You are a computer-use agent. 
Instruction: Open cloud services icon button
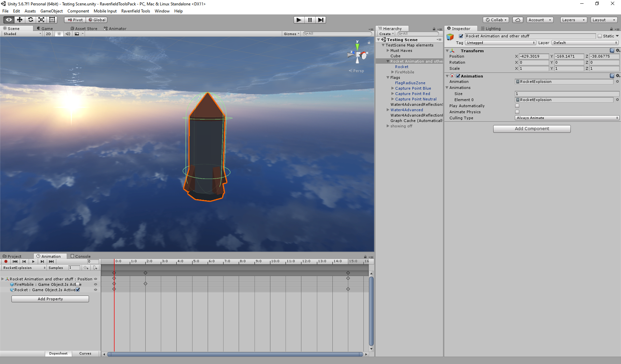point(517,20)
